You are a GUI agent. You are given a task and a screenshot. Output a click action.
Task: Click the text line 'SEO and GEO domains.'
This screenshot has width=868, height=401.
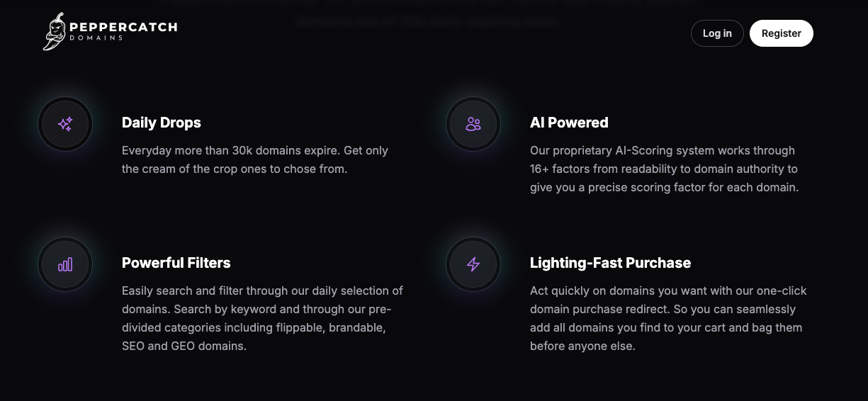(x=184, y=346)
